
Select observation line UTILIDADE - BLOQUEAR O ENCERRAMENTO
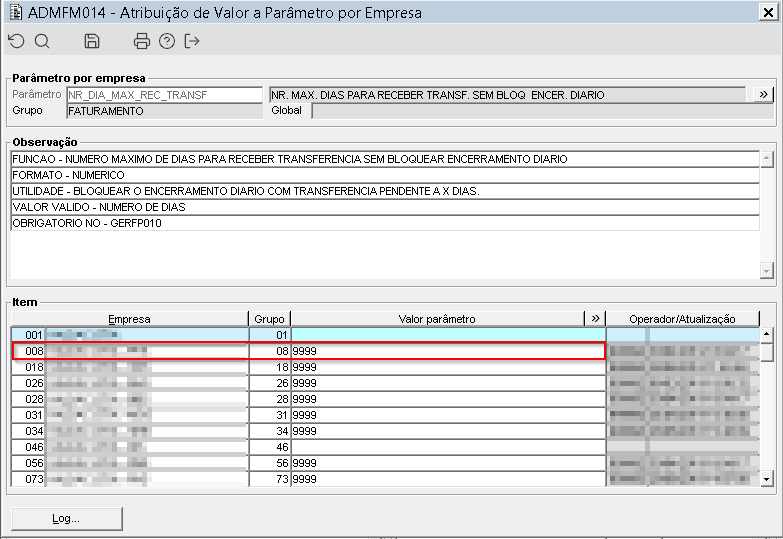(x=385, y=191)
